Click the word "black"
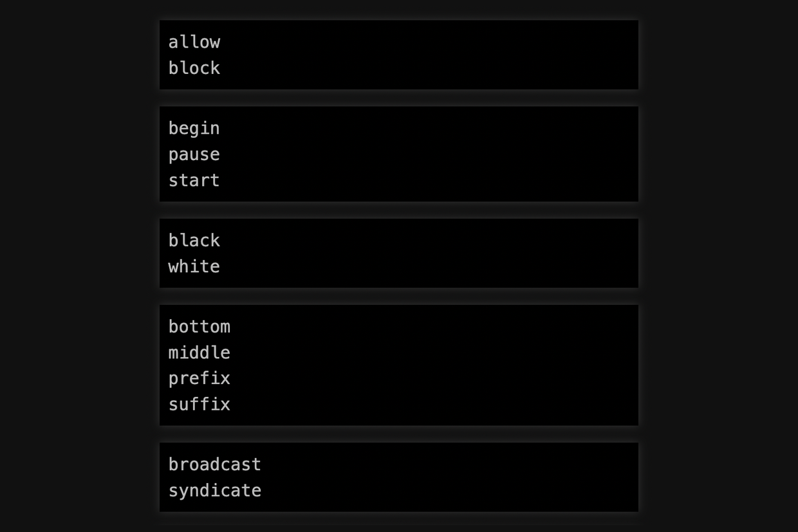The width and height of the screenshot is (798, 532). point(194,241)
